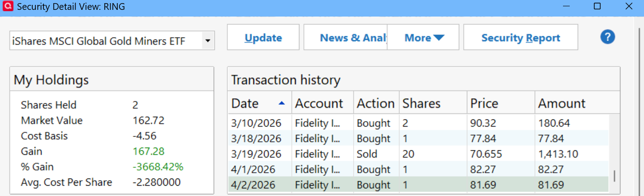The image size is (644, 196).
Task: Maximize the Security Detail View window
Action: pyautogui.click(x=597, y=6)
